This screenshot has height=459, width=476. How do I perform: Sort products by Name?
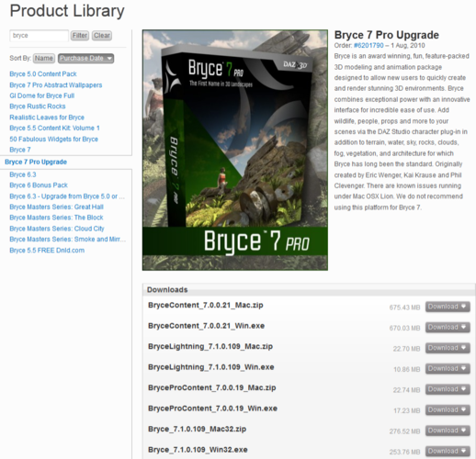(x=44, y=58)
